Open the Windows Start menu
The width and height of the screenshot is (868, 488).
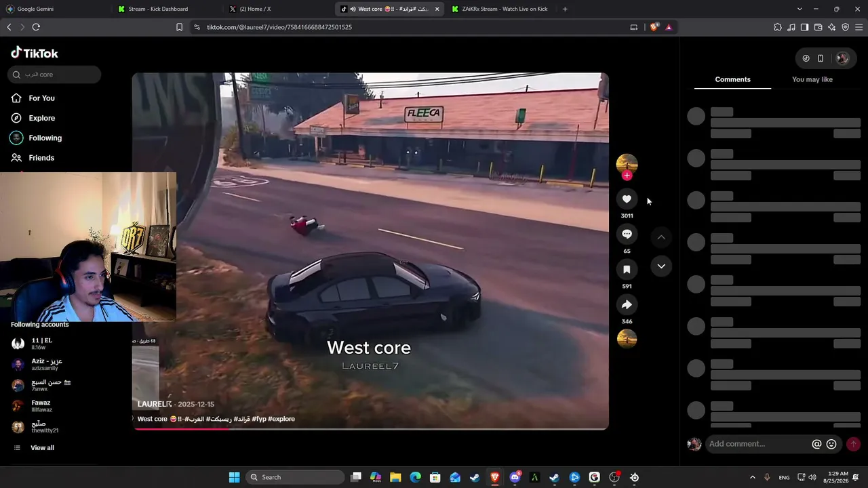234,477
